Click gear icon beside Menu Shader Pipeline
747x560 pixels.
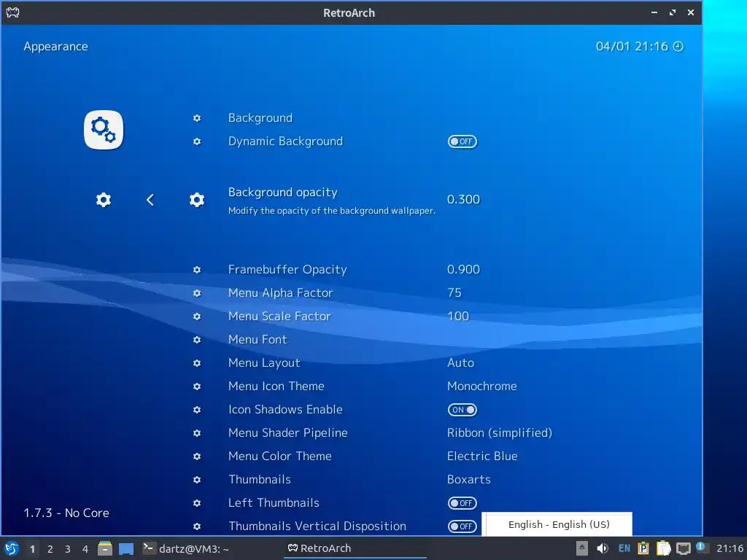coord(197,433)
